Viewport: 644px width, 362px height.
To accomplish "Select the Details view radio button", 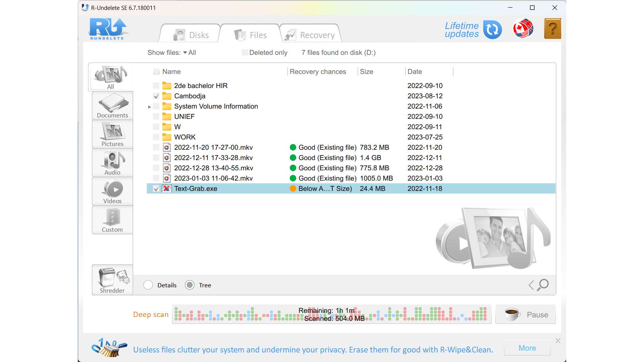I will point(148,285).
